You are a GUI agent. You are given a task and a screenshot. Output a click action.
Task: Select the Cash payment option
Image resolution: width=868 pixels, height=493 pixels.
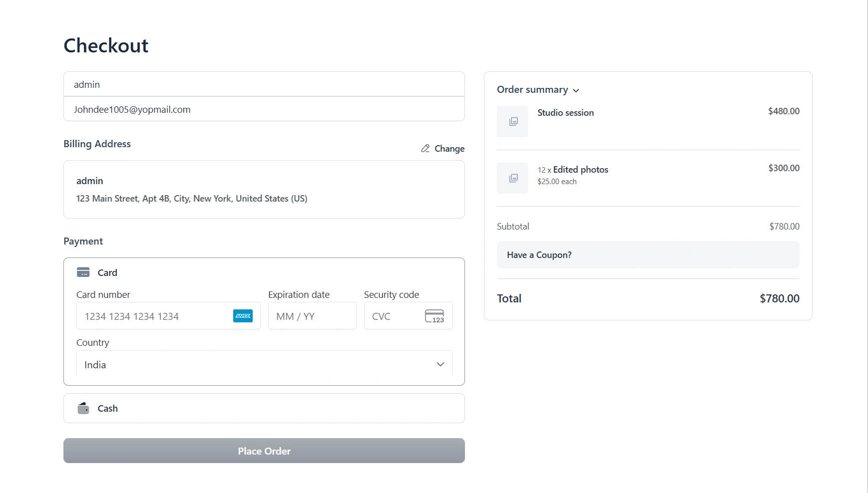pyautogui.click(x=264, y=408)
